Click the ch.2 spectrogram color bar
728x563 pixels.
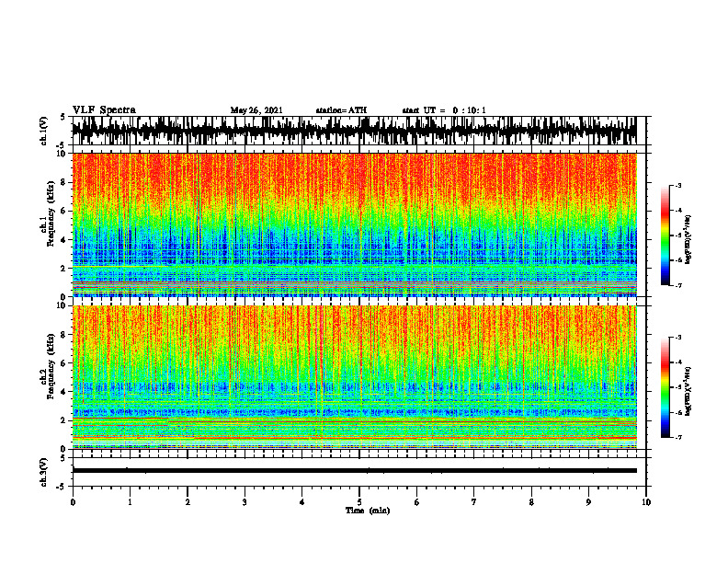coord(665,387)
